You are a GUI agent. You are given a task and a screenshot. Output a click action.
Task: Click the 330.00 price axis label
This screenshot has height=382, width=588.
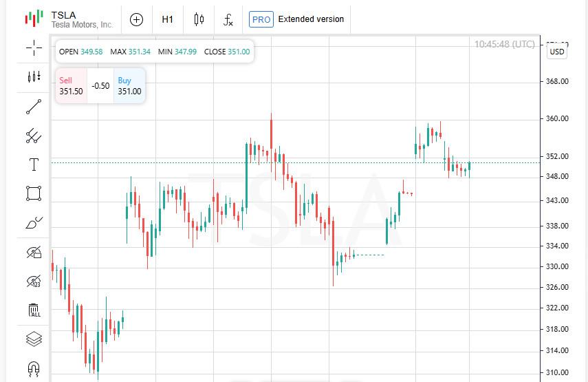(x=557, y=267)
